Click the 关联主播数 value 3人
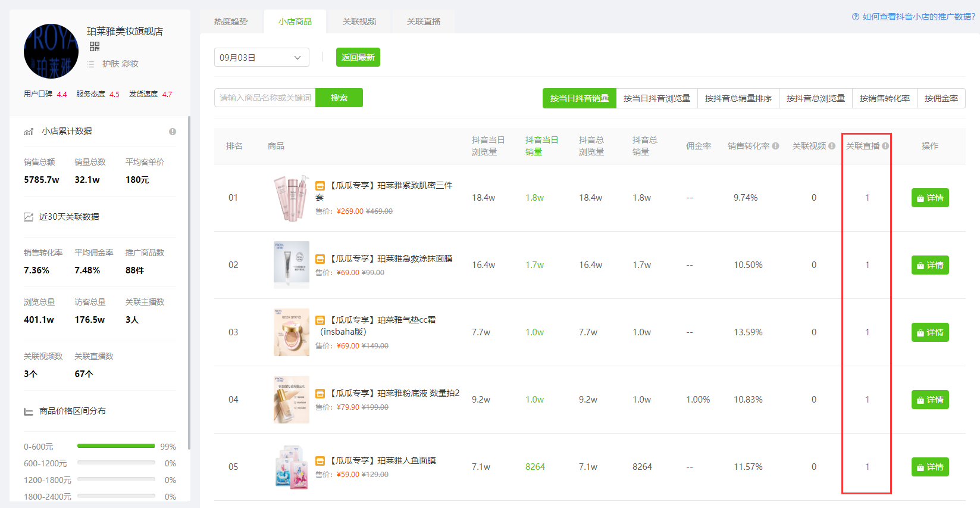The height and width of the screenshot is (508, 980). [x=132, y=320]
